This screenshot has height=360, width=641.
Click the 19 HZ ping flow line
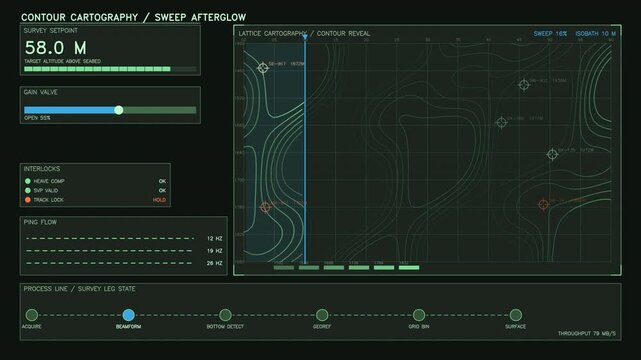point(110,250)
